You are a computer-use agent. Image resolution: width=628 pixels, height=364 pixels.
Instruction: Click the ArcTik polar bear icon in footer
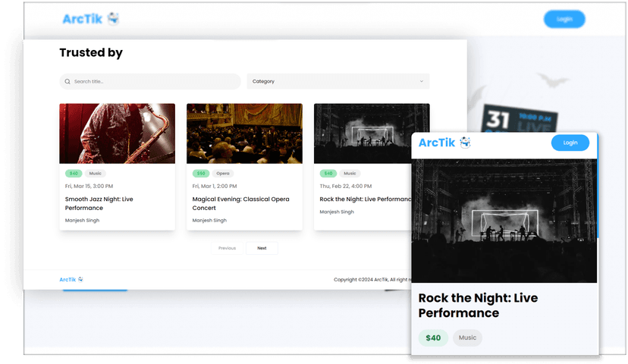pos(80,279)
